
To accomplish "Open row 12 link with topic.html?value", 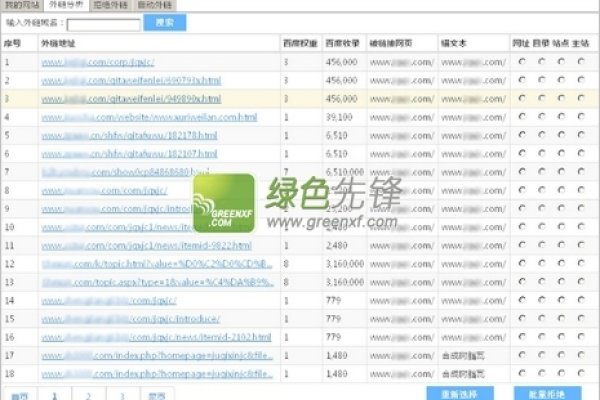I will [157, 264].
